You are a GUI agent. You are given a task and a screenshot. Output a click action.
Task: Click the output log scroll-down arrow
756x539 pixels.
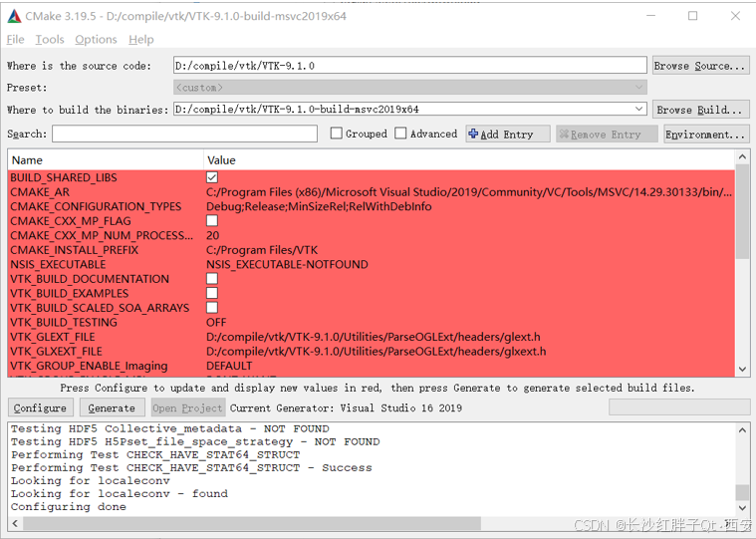[x=742, y=508]
